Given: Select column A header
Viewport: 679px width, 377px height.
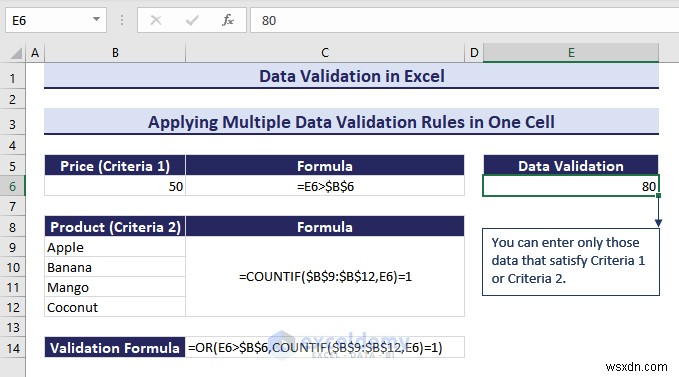Looking at the screenshot, I should 35,53.
